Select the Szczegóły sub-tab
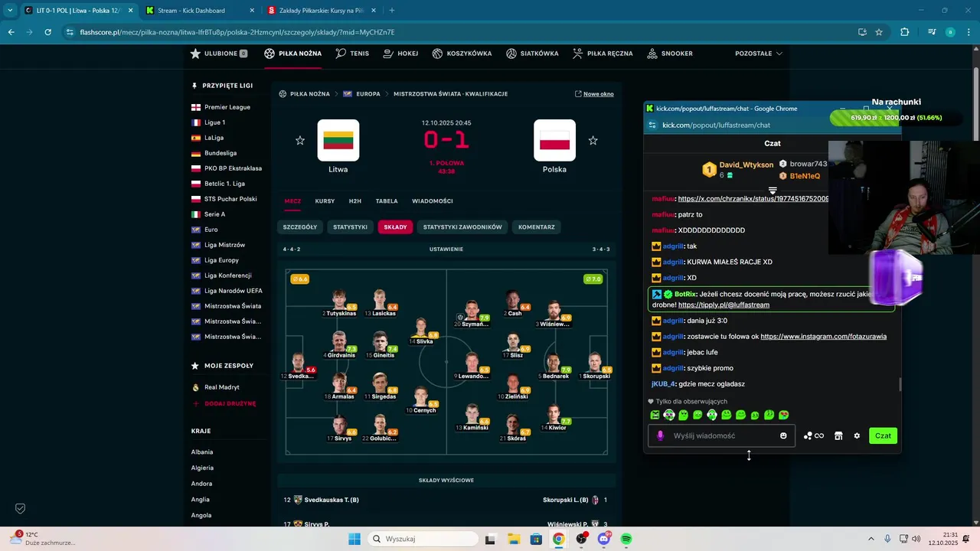Screen dimensions: 980x551 pos(300,227)
